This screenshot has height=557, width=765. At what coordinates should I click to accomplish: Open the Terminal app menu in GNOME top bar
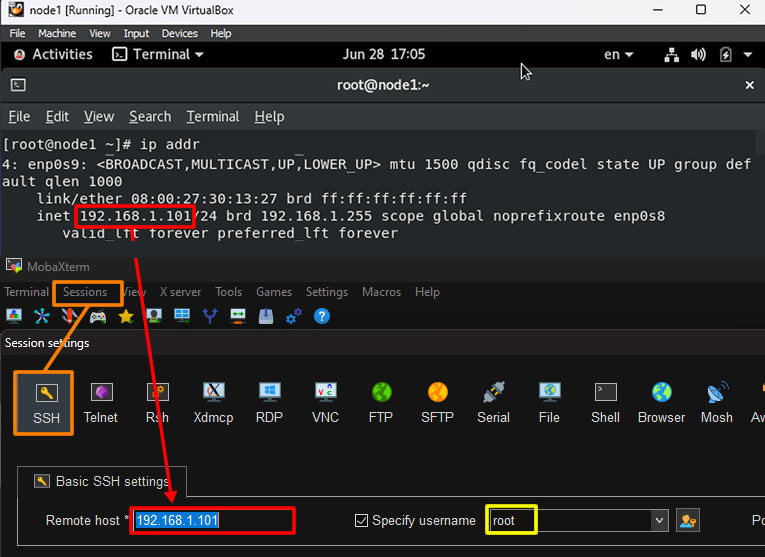pos(158,54)
